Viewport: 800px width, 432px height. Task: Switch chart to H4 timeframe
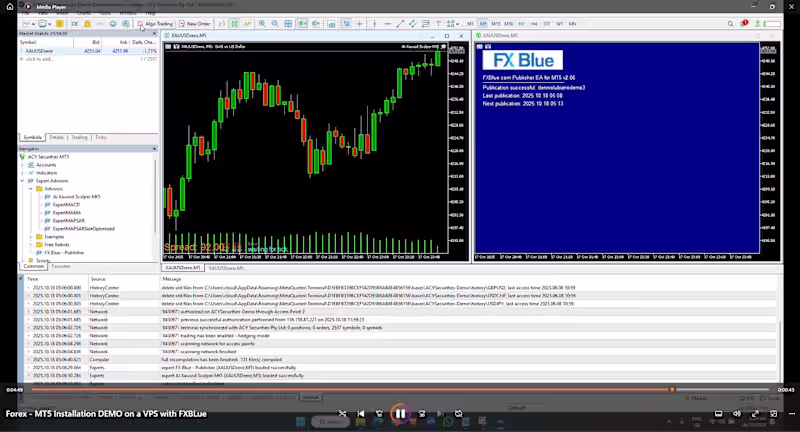[534, 24]
